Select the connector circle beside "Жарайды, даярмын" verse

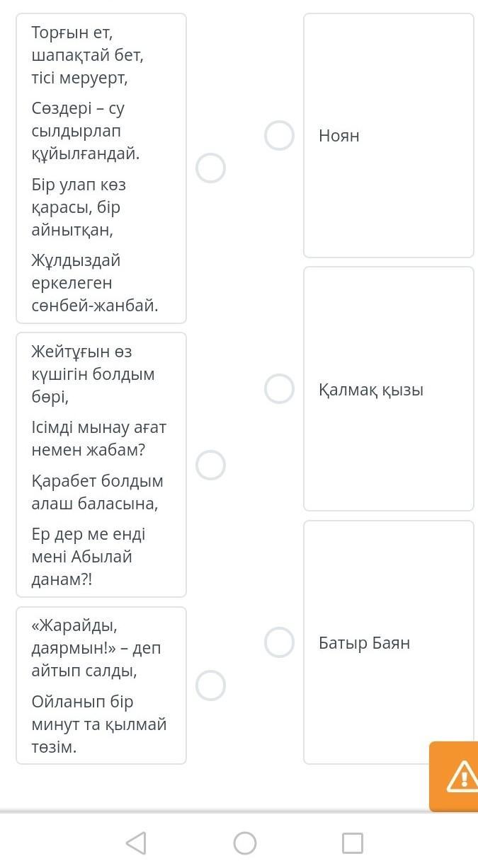coord(210,685)
